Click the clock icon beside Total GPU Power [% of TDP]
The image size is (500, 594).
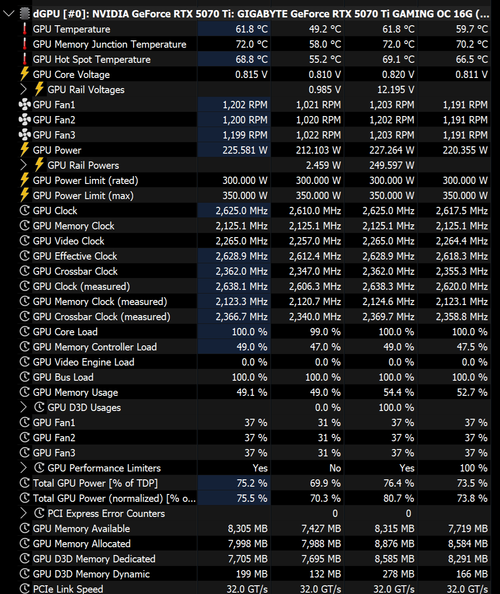click(x=25, y=483)
